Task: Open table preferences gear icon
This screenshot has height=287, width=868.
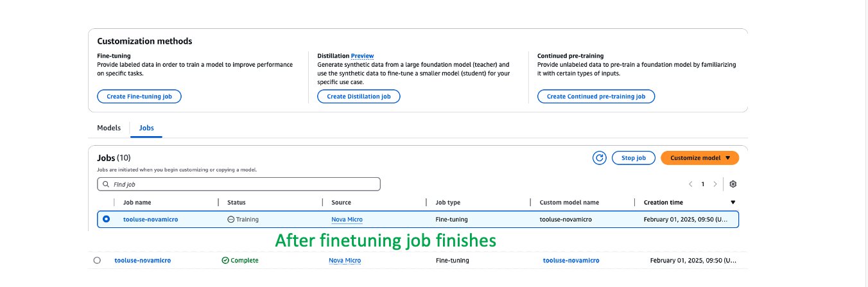Action: pyautogui.click(x=733, y=184)
